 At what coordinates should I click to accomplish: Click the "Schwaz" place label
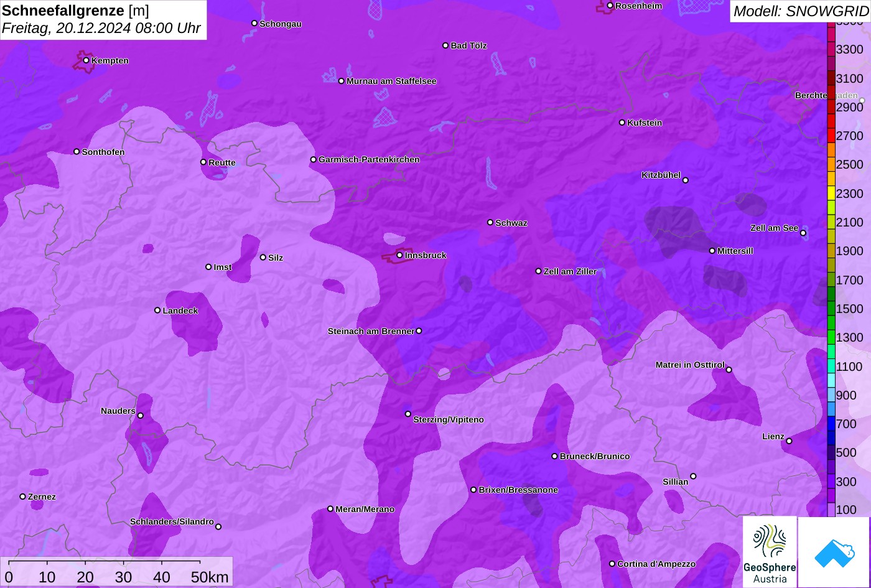click(x=511, y=223)
